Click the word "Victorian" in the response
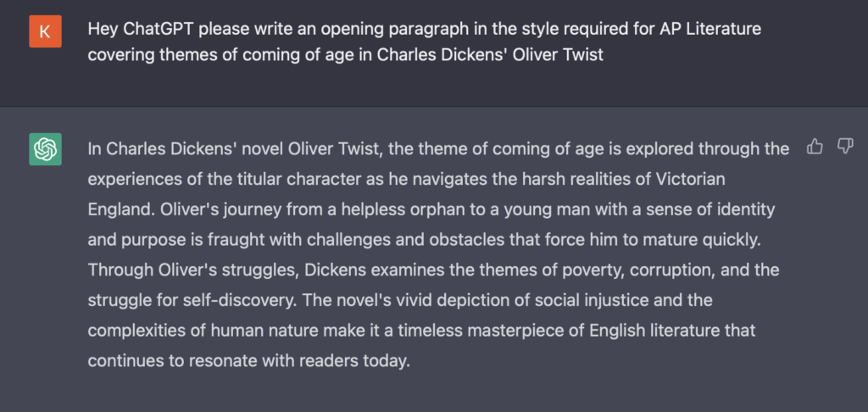Screen dimensions: 868x412 pos(671,179)
